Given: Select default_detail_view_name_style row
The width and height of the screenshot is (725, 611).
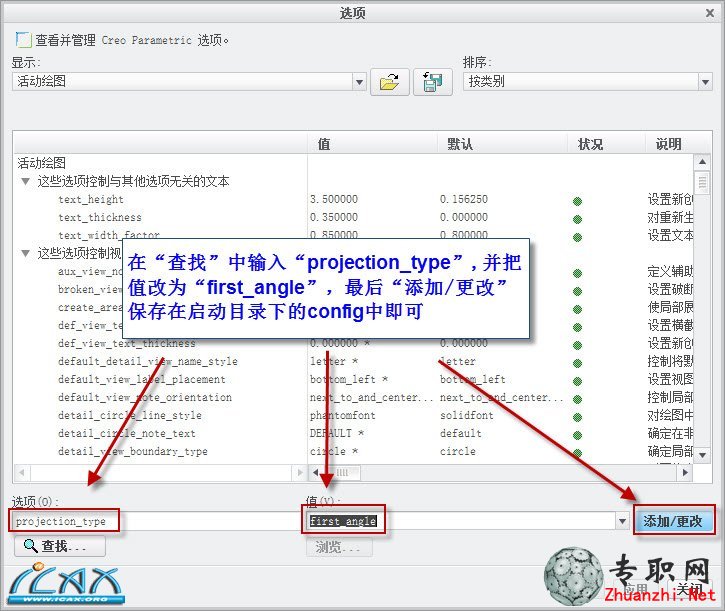Looking at the screenshot, I should tap(148, 361).
